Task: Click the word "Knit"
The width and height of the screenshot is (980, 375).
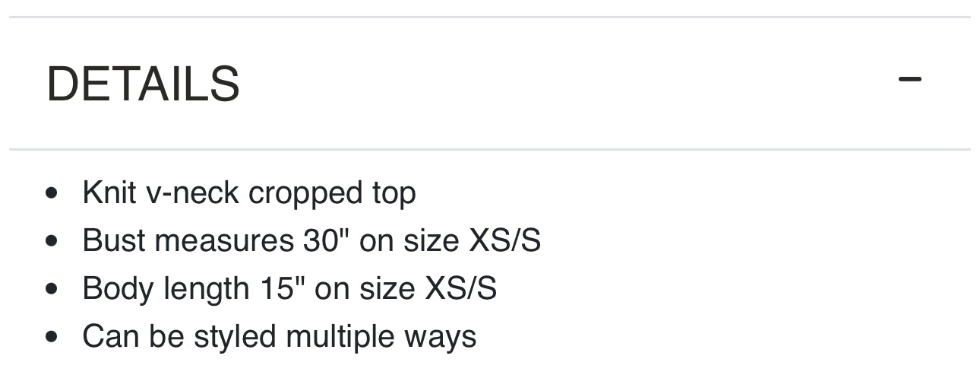Action: [109, 193]
